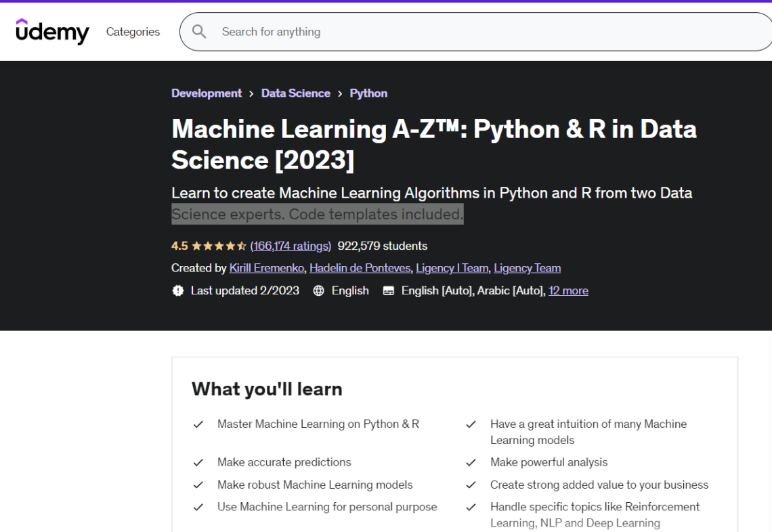Open Hadelin de Ponteves instructor page
The height and width of the screenshot is (532, 772).
coord(360,268)
